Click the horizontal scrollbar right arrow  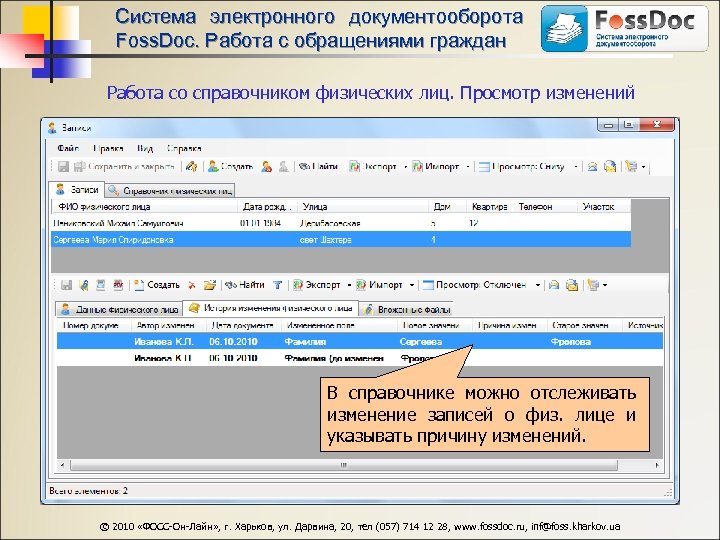point(657,465)
